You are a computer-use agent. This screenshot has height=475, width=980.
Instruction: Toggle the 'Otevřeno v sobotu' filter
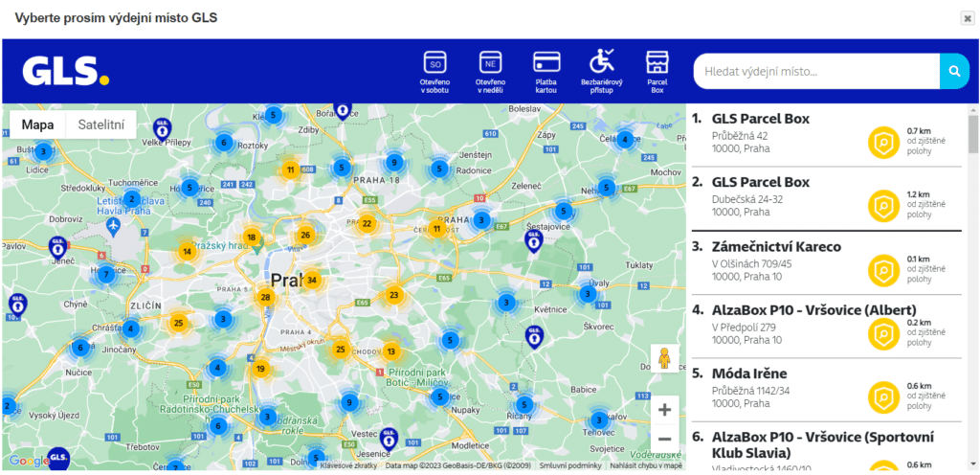pyautogui.click(x=435, y=72)
